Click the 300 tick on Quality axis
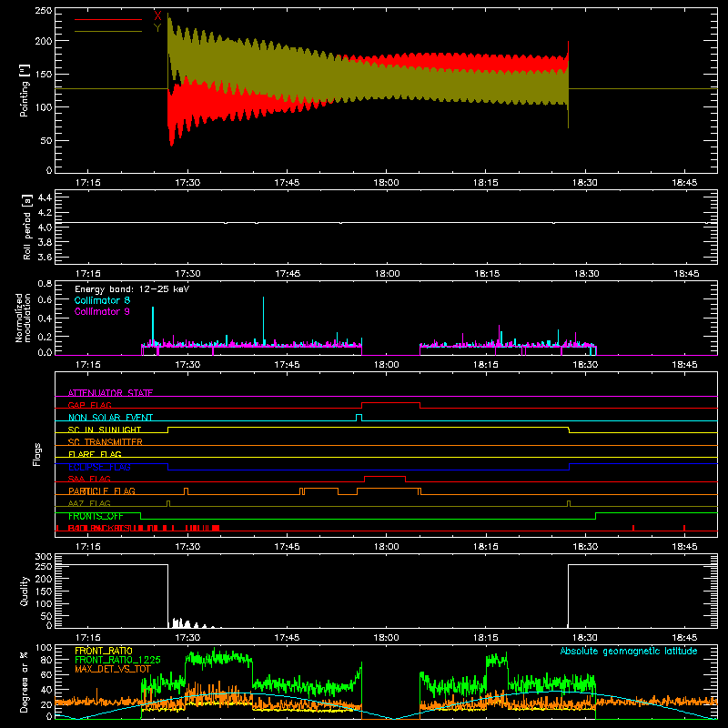The height and width of the screenshot is (728, 728). pos(43,557)
